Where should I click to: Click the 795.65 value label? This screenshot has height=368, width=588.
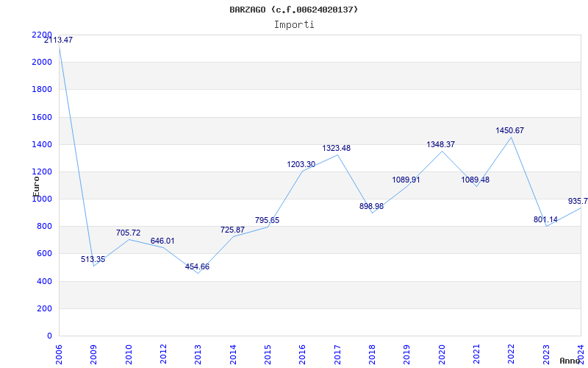pyautogui.click(x=267, y=220)
